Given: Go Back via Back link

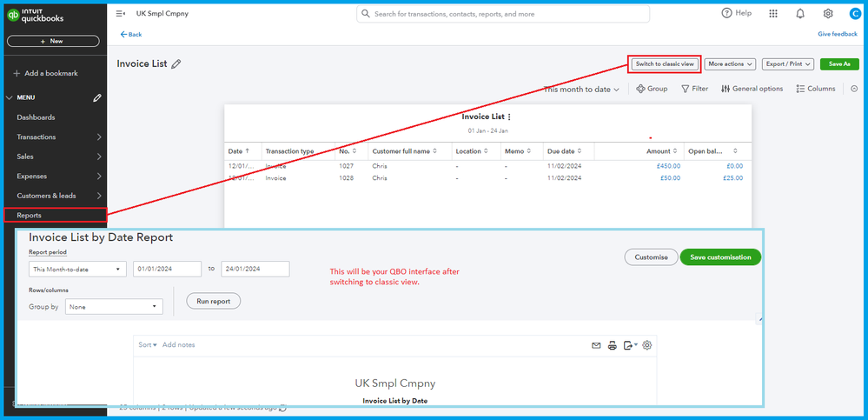Looking at the screenshot, I should coord(131,35).
